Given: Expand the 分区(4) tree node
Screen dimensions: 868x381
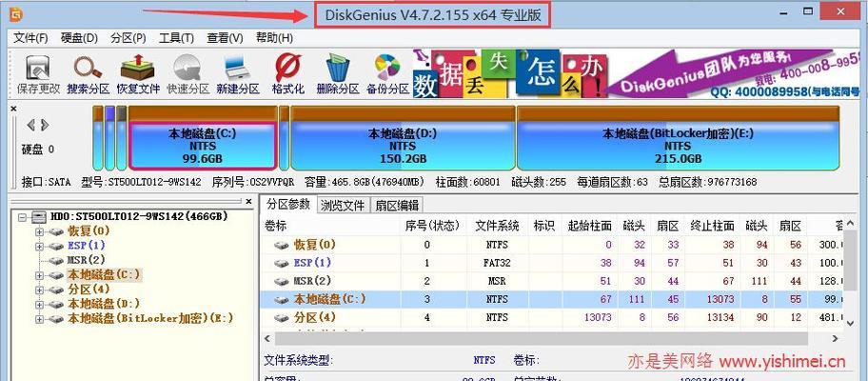Looking at the screenshot, I should point(39,290).
